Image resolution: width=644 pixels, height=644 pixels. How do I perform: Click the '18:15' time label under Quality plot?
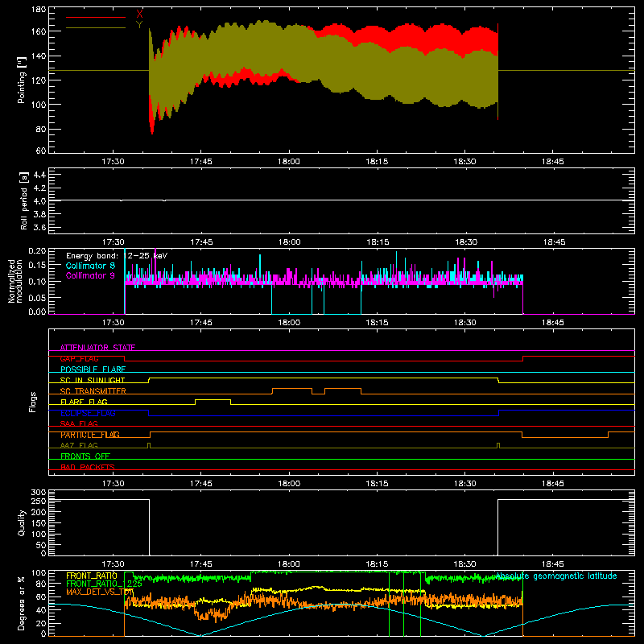(377, 564)
